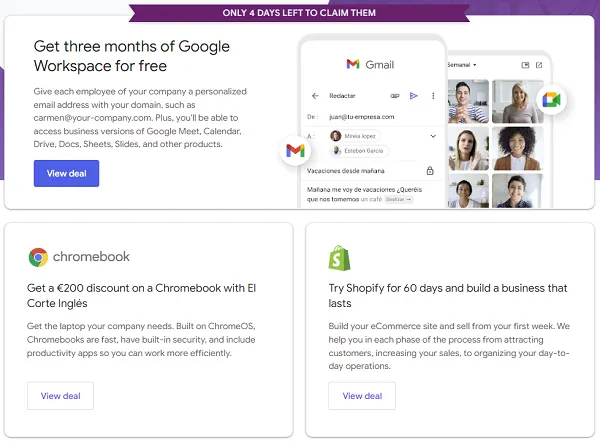The image size is (600, 448).
Task: Click the Redactar label in Gmail mockup
Action: click(x=342, y=96)
